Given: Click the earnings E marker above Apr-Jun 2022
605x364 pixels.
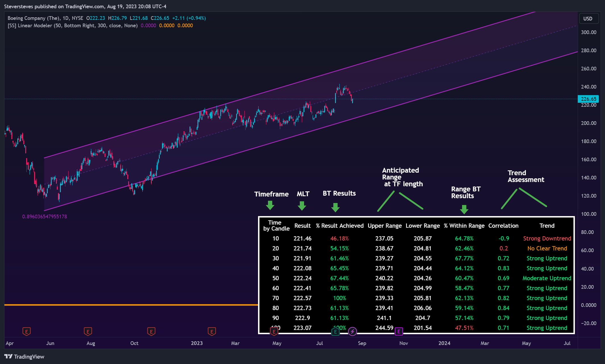Looking at the screenshot, I should pyautogui.click(x=26, y=331).
